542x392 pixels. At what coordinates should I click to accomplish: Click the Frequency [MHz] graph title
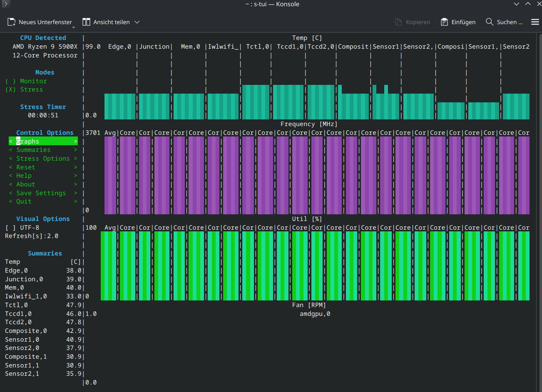309,124
